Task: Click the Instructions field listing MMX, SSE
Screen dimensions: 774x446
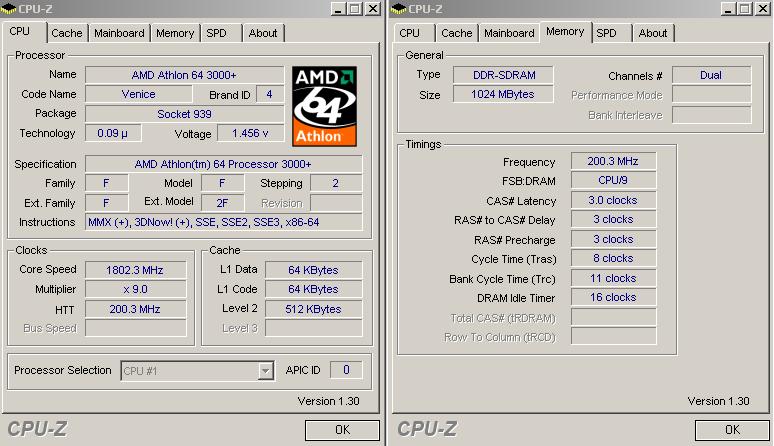Action: [224, 222]
